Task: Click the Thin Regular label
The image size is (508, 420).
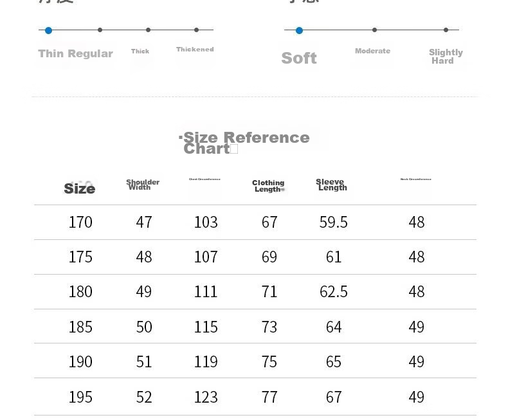Action: [x=75, y=53]
